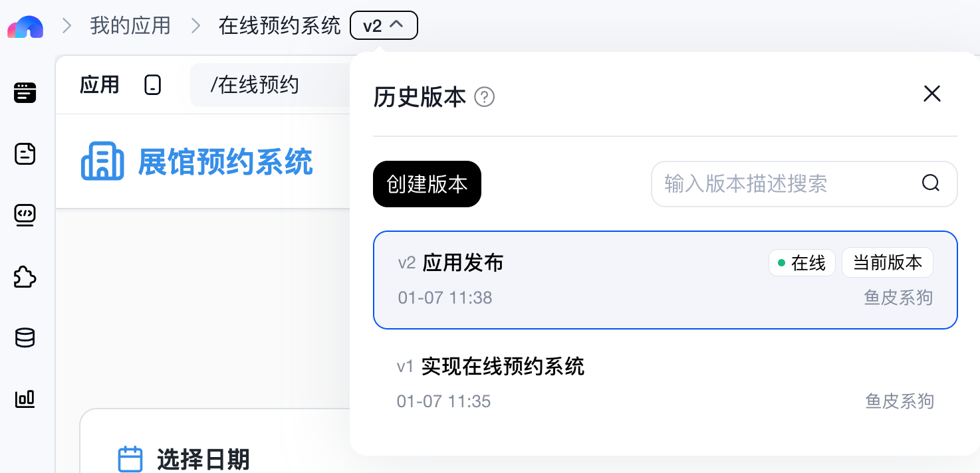Open the code editor sidebar icon
This screenshot has height=473, width=980.
(x=25, y=215)
